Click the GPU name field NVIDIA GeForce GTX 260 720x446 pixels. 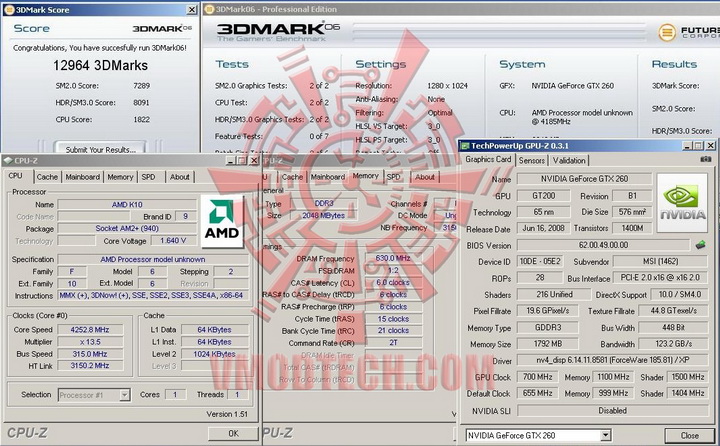(584, 179)
